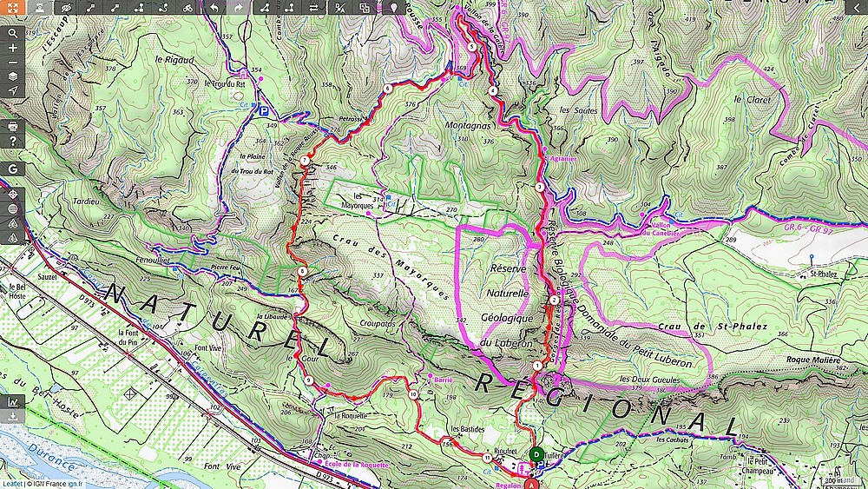
Task: Add a waypoint marker pin
Action: 393,8
